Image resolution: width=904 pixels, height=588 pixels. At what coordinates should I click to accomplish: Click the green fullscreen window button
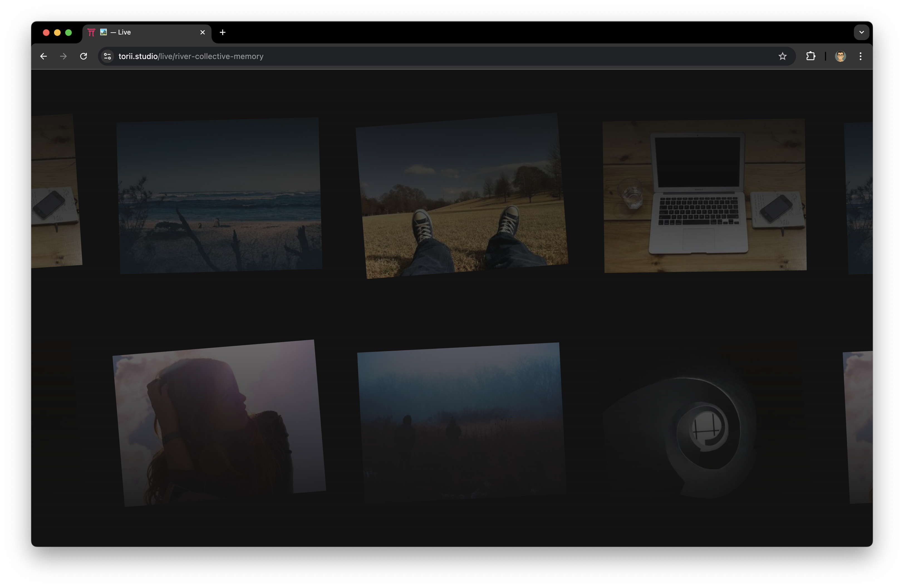(x=68, y=33)
